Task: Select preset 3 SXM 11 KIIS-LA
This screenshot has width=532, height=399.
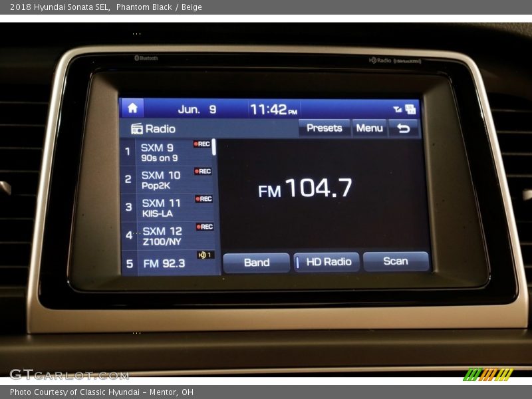Action: pos(169,207)
